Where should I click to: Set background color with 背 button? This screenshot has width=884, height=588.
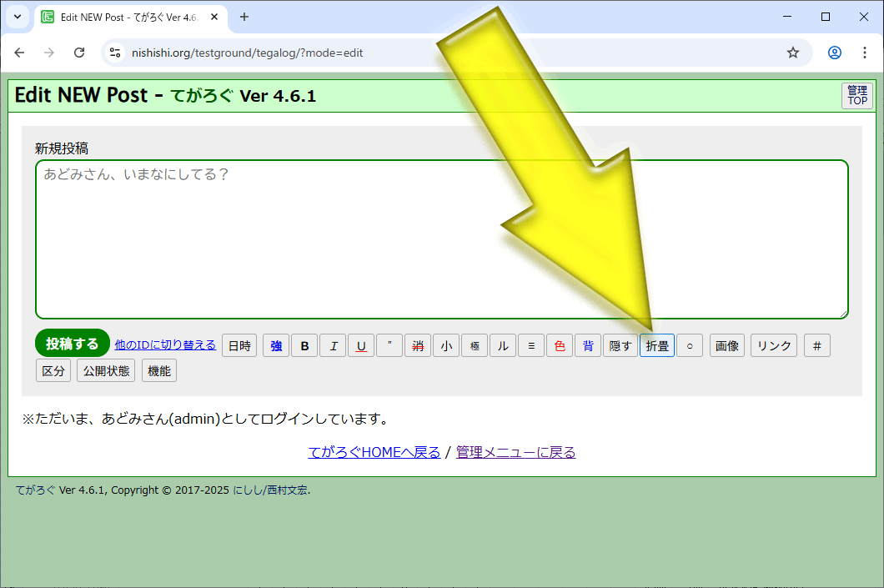pos(588,345)
